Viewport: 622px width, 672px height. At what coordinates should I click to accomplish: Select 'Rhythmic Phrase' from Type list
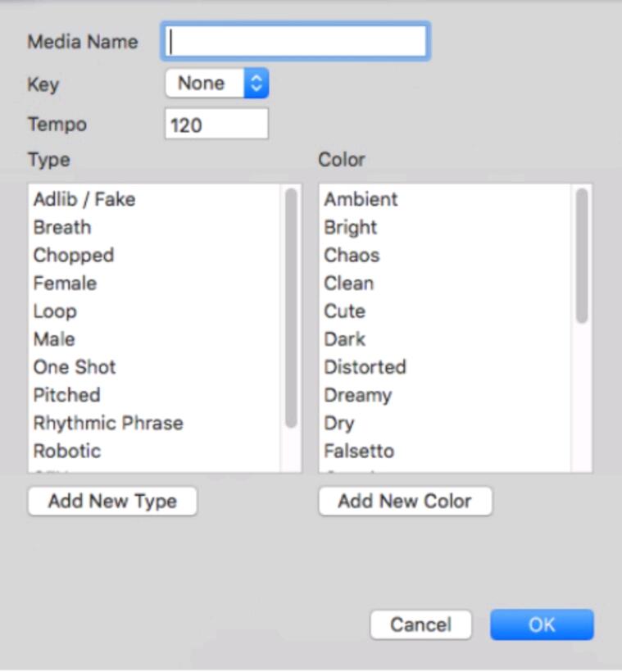point(108,423)
